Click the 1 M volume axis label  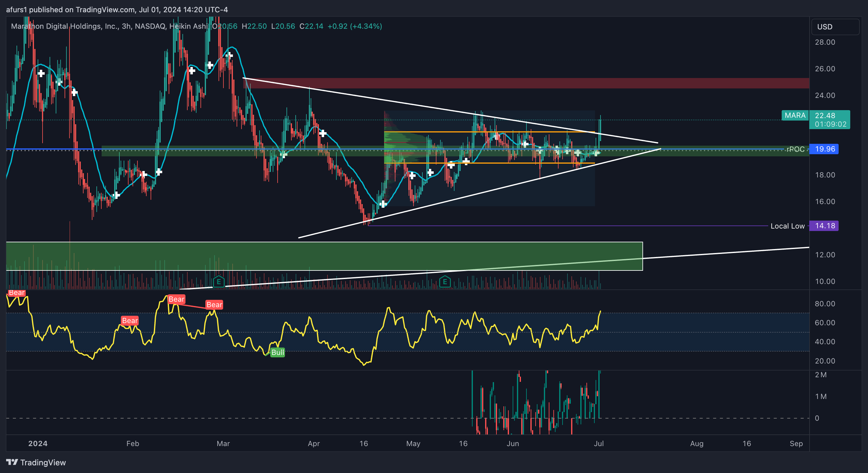coord(821,396)
